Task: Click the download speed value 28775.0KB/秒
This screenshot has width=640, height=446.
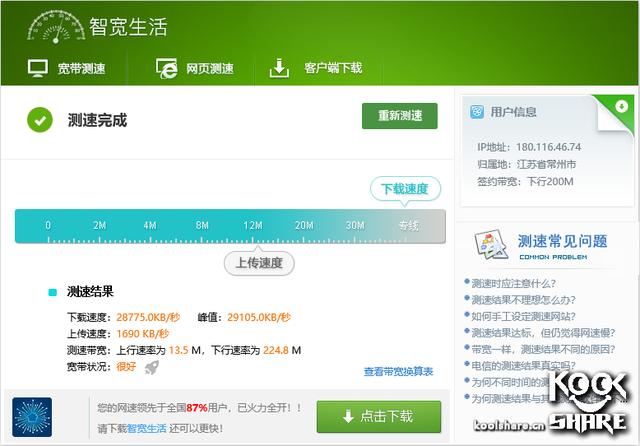Action: pos(148,317)
